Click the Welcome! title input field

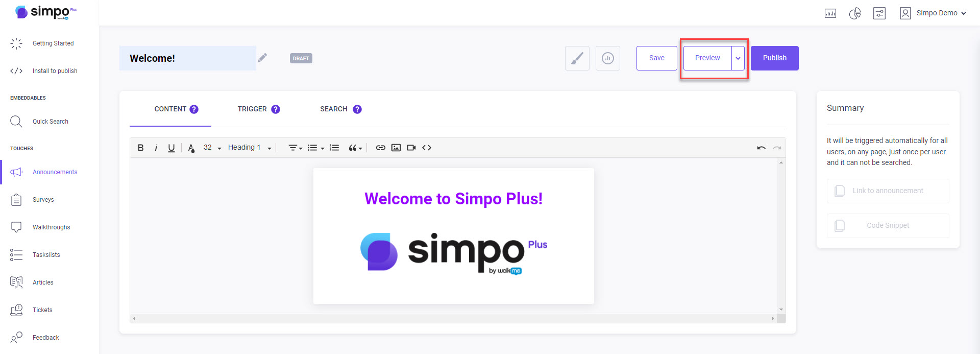click(x=188, y=58)
